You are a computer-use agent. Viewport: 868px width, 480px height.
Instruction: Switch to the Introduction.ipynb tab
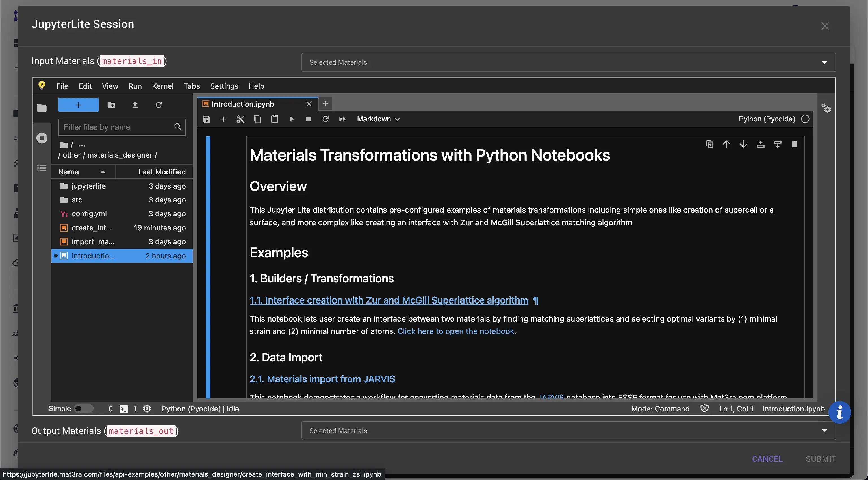point(243,104)
